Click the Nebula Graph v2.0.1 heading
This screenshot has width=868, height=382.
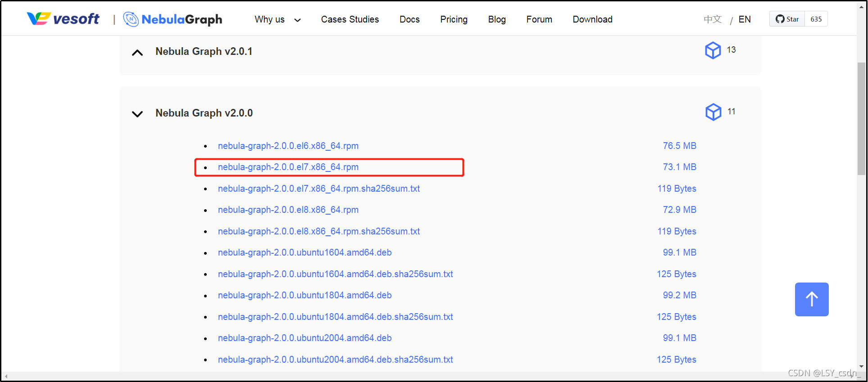(x=204, y=51)
